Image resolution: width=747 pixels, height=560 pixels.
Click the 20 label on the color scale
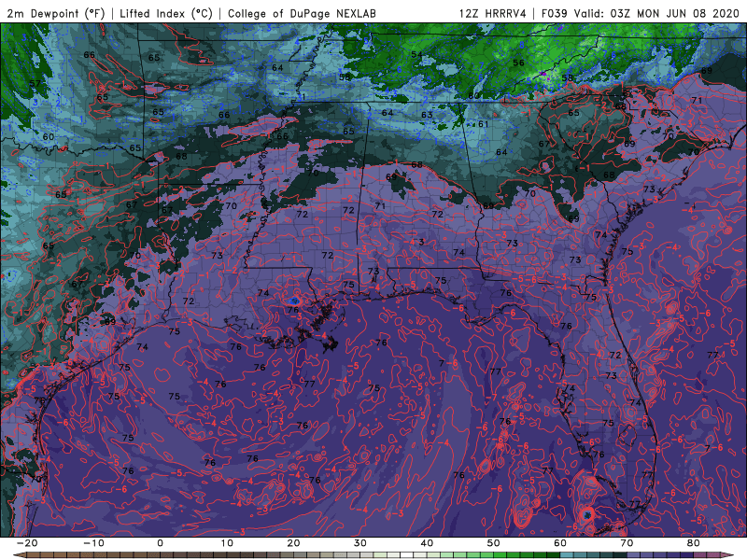point(293,543)
